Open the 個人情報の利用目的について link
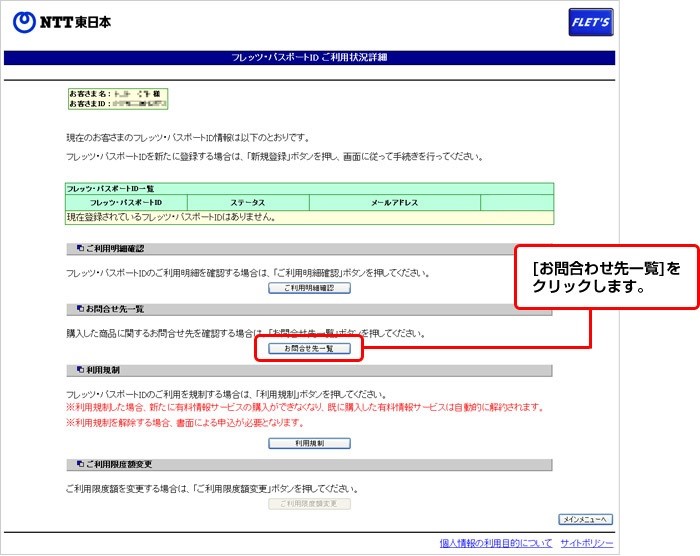 point(495,543)
